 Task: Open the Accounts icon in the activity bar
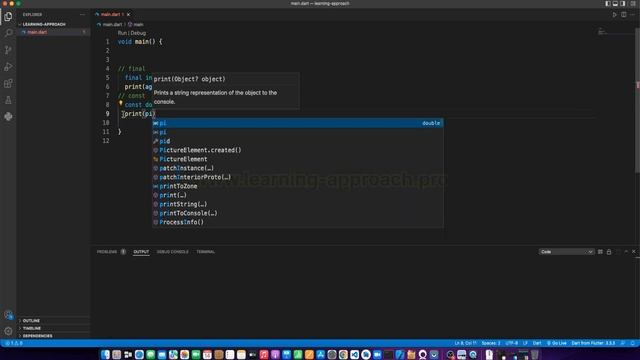8,315
